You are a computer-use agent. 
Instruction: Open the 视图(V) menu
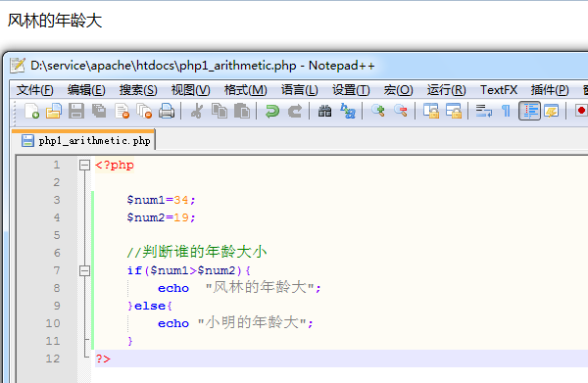point(190,90)
